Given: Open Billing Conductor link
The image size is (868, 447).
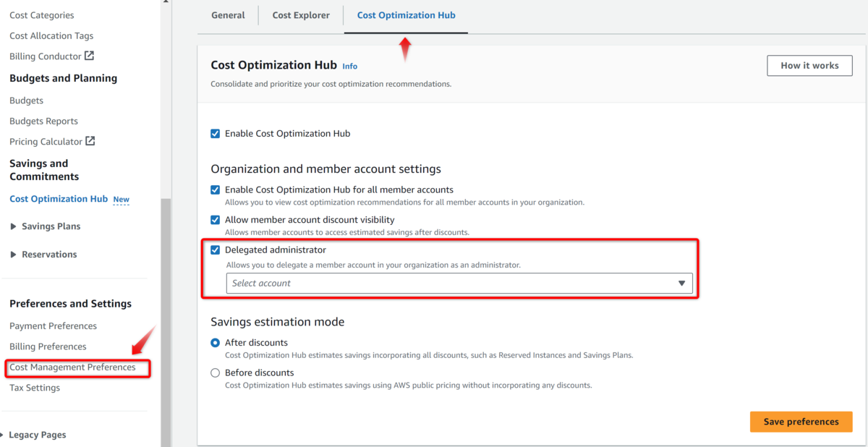Looking at the screenshot, I should (x=46, y=56).
